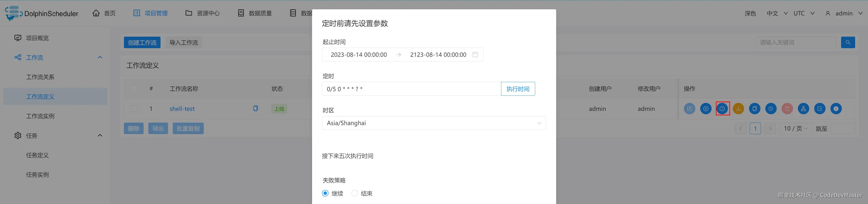Focus the cron expression 定时 field

[x=412, y=89]
